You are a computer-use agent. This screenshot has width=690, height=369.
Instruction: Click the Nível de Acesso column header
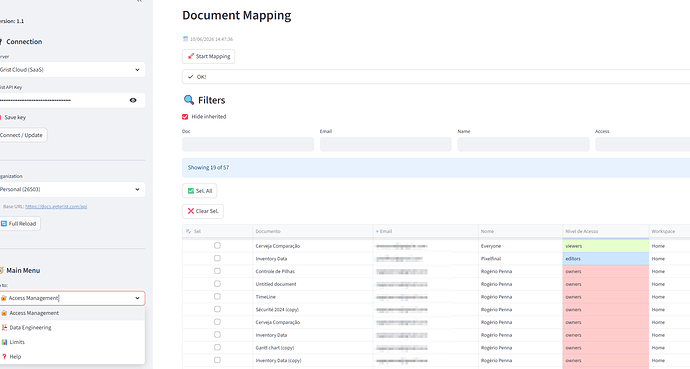[606, 231]
